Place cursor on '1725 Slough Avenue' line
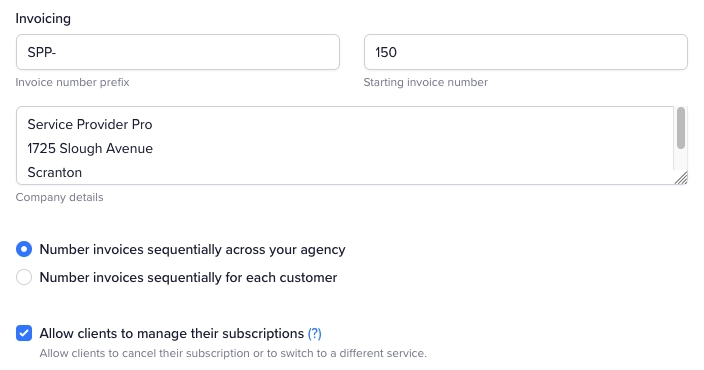 [90, 149]
